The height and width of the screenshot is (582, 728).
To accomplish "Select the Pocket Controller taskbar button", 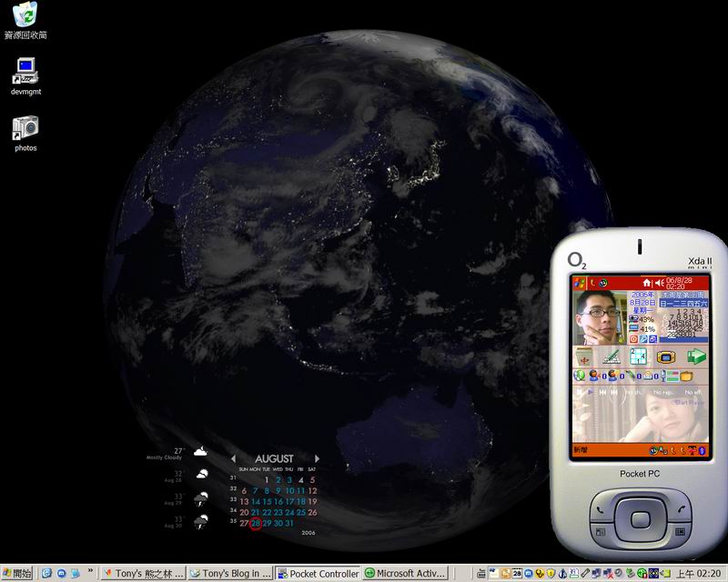I will [x=318, y=573].
